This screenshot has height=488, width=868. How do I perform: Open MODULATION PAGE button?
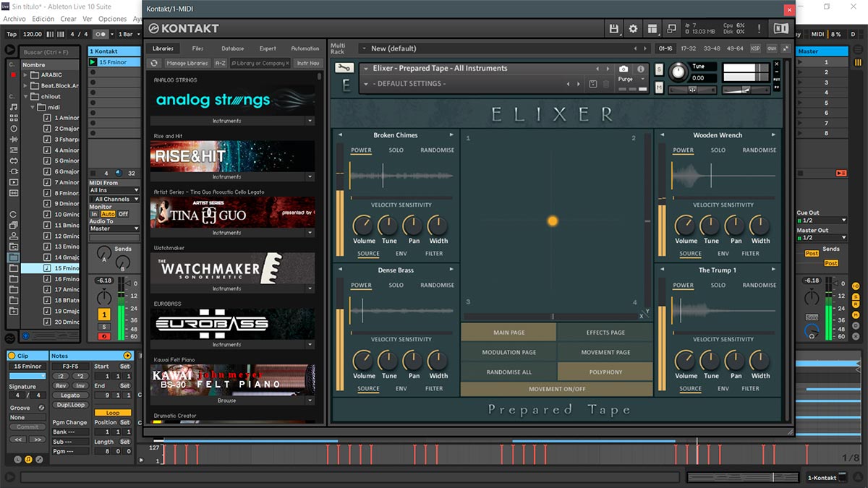(509, 352)
